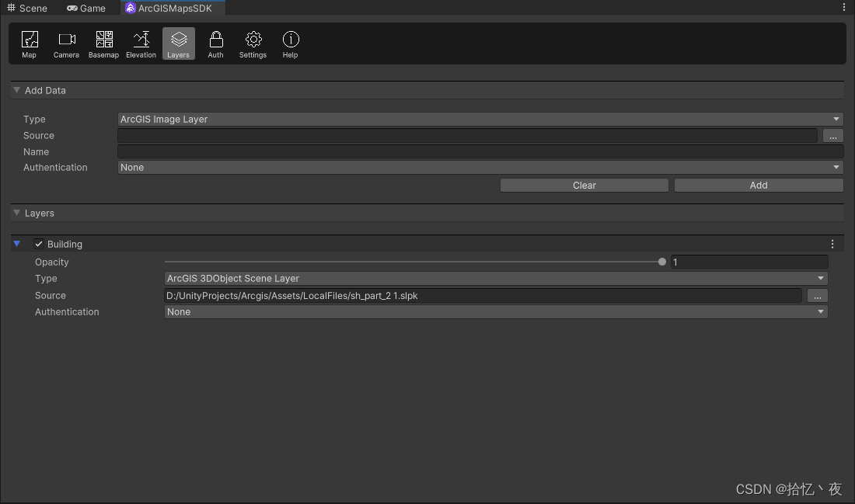This screenshot has width=855, height=504.
Task: Select the Elevation tool
Action: [141, 43]
